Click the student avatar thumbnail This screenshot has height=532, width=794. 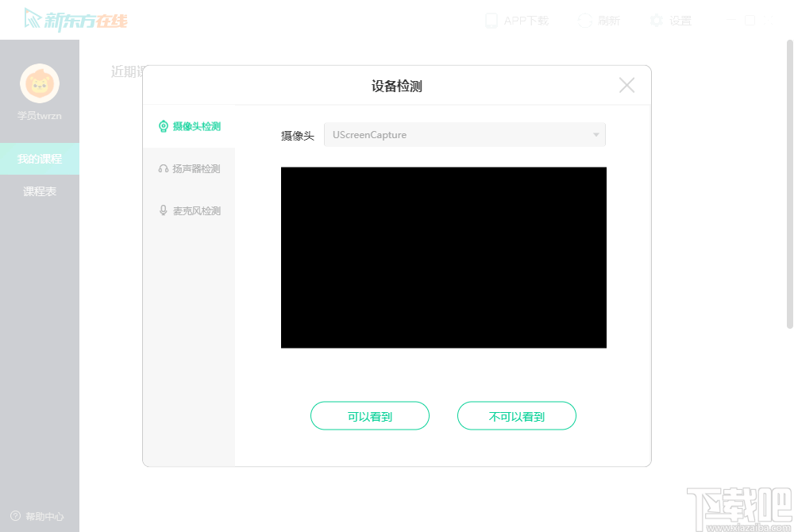point(39,83)
